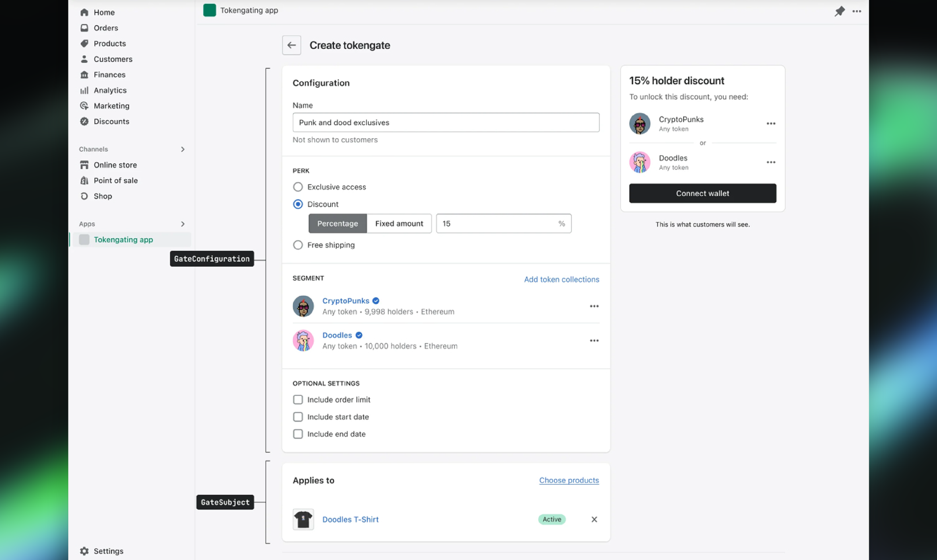Viewport: 937px width, 560px height.
Task: Click the Point of sale bag icon
Action: pos(84,180)
